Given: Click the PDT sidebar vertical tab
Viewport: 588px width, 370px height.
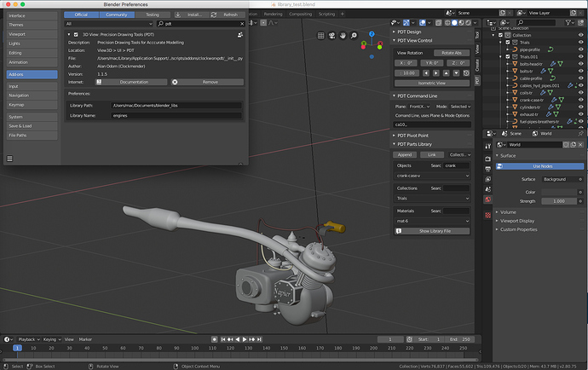Looking at the screenshot, I should pyautogui.click(x=477, y=80).
